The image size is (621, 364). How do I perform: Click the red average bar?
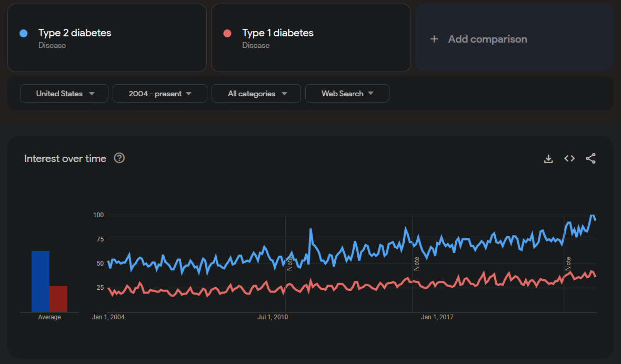pyautogui.click(x=58, y=299)
